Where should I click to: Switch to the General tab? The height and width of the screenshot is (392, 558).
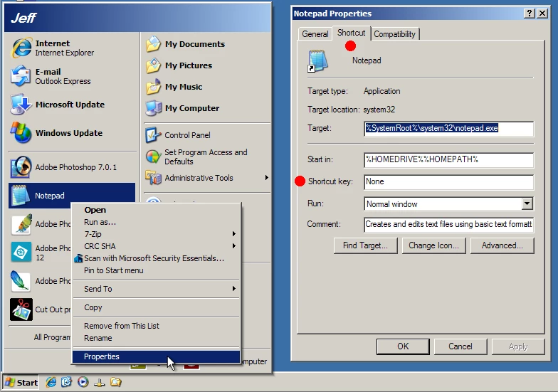315,34
